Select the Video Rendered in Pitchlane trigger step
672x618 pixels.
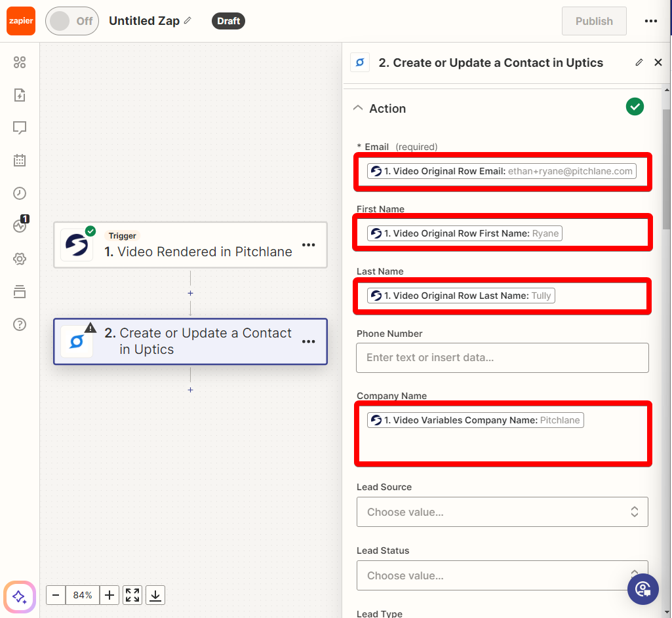pyautogui.click(x=190, y=245)
